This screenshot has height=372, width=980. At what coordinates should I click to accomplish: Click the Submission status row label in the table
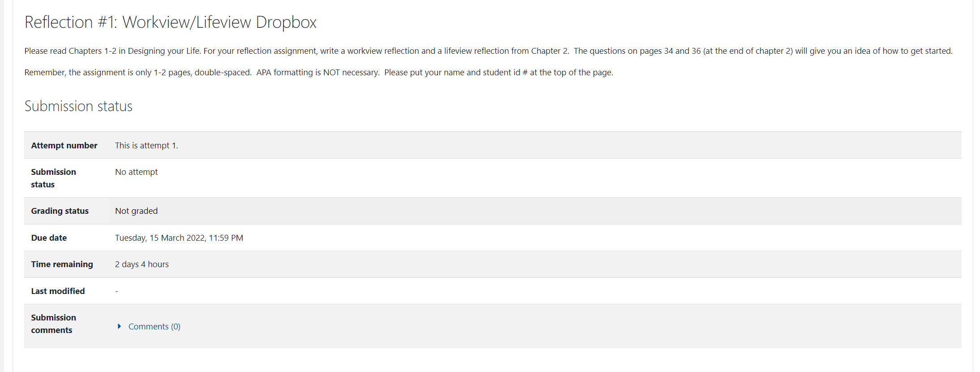(53, 178)
